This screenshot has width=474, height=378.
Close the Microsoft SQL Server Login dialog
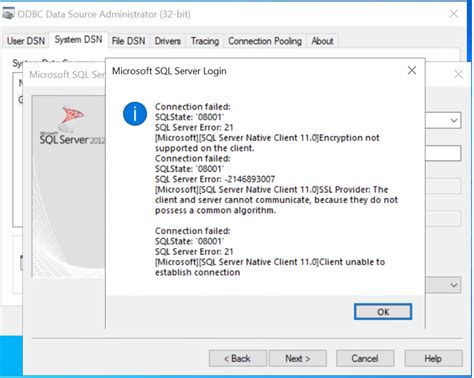point(412,70)
